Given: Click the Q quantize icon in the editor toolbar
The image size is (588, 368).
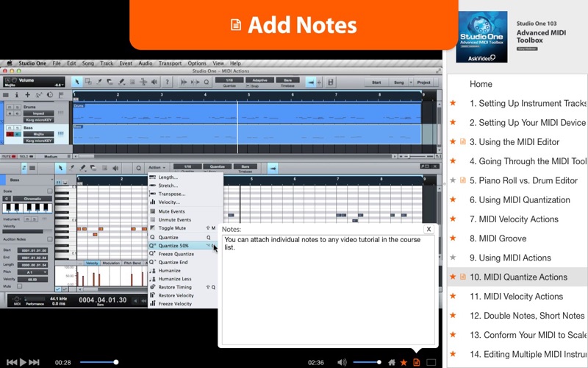Looking at the screenshot, I should click(138, 168).
